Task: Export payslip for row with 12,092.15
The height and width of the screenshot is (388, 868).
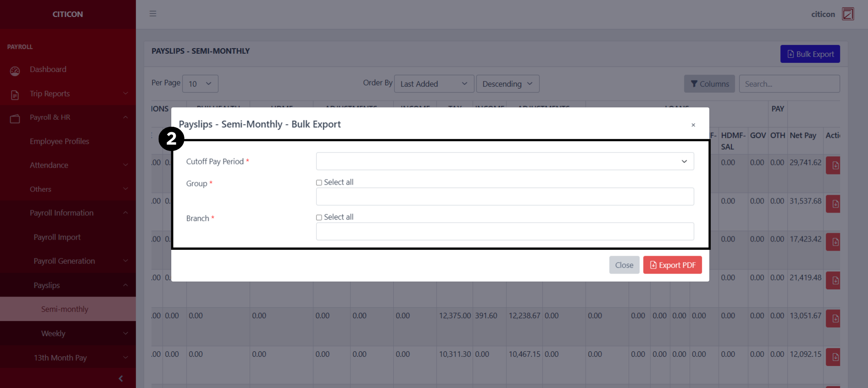Action: [x=833, y=357]
